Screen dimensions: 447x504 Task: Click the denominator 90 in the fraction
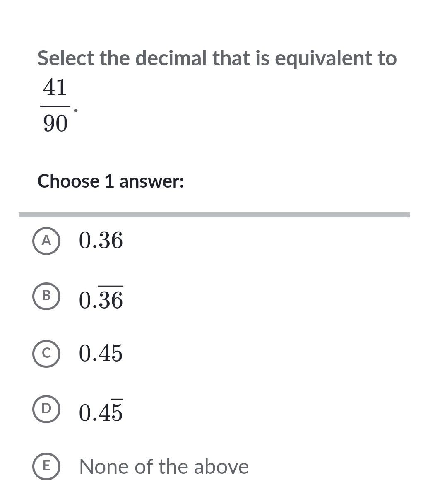[x=55, y=123]
